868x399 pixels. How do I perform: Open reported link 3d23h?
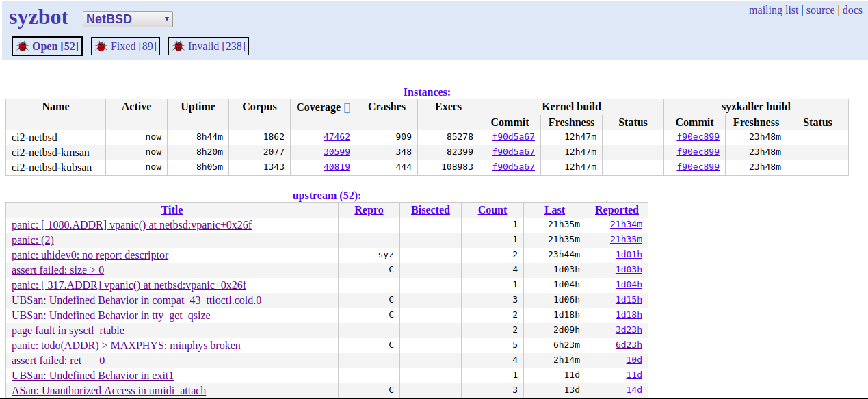pyautogui.click(x=629, y=330)
